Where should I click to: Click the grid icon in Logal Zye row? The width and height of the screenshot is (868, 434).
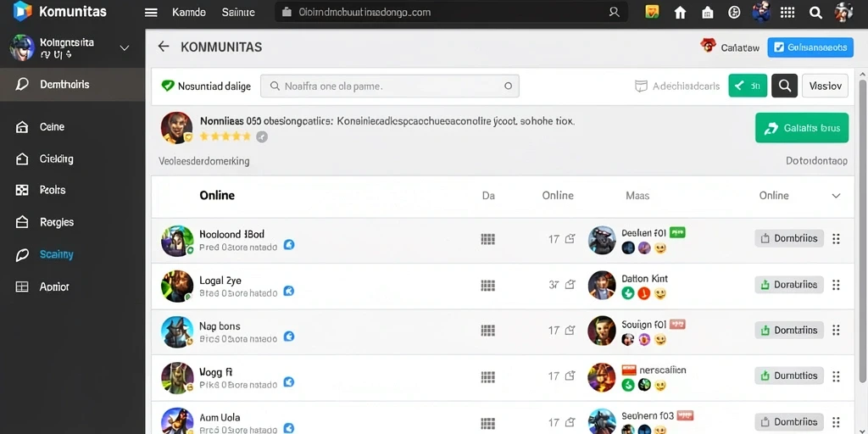487,285
